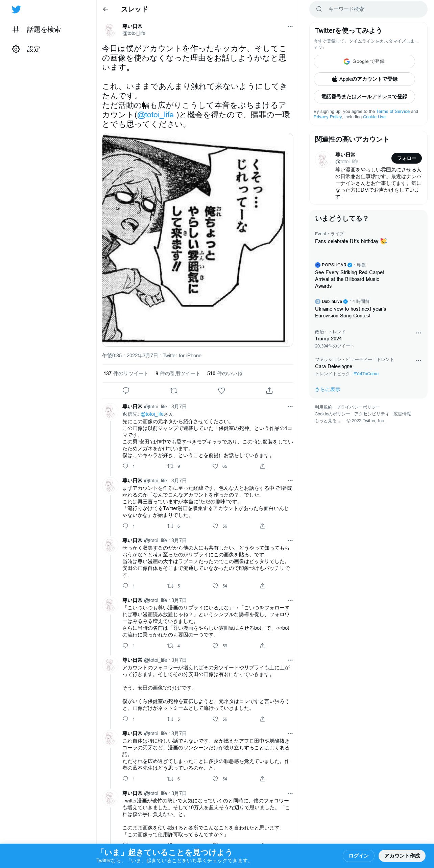434x868 pixels.
Task: View the 137 件のリツイート list
Action: pos(126,373)
